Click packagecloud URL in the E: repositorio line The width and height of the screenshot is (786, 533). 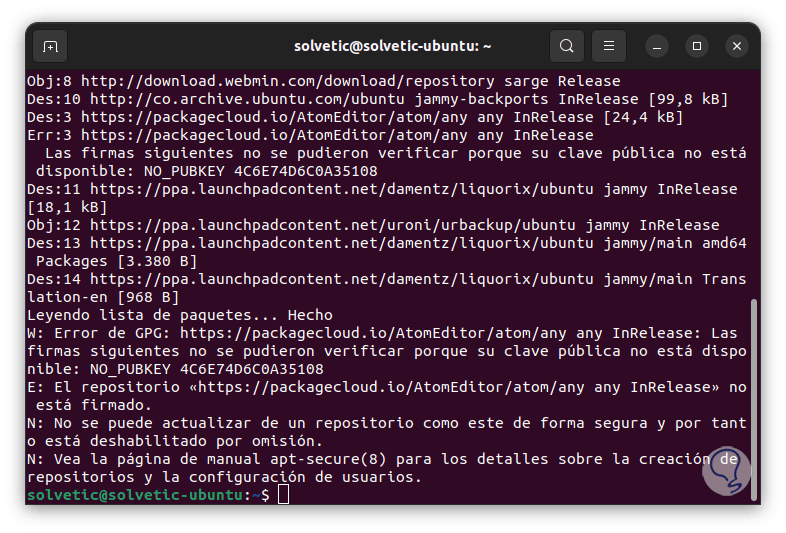[391, 387]
